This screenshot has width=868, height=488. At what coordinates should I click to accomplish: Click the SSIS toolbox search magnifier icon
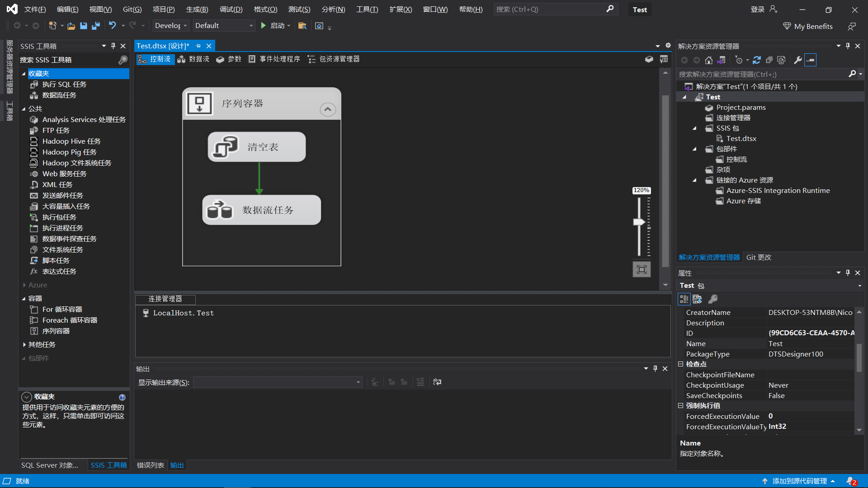click(x=123, y=60)
